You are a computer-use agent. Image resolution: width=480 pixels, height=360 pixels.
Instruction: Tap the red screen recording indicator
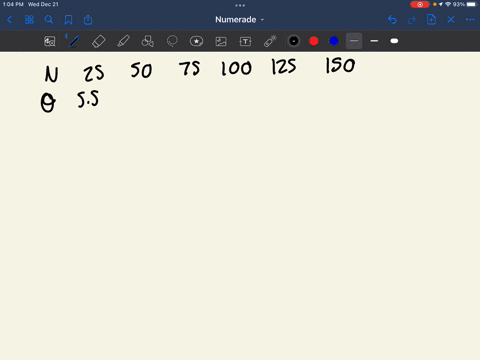420,4
